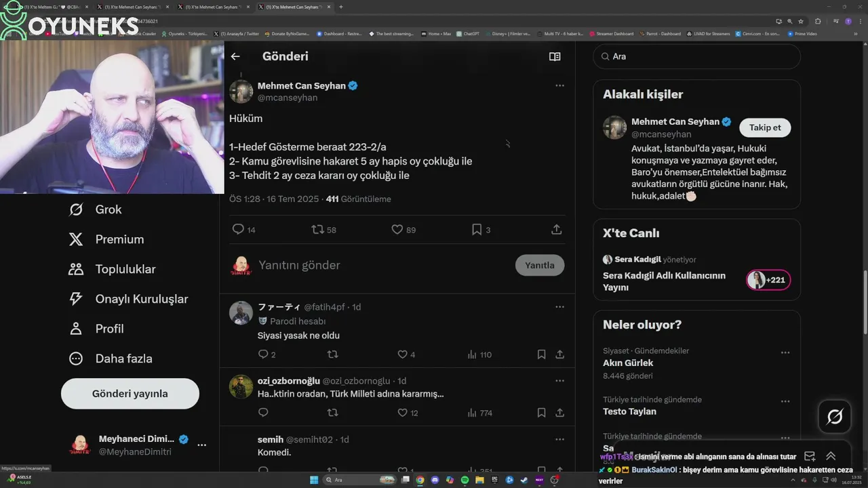Screen dimensions: 868x488
Task: Open new message icon in messages drawer
Action: [809, 456]
